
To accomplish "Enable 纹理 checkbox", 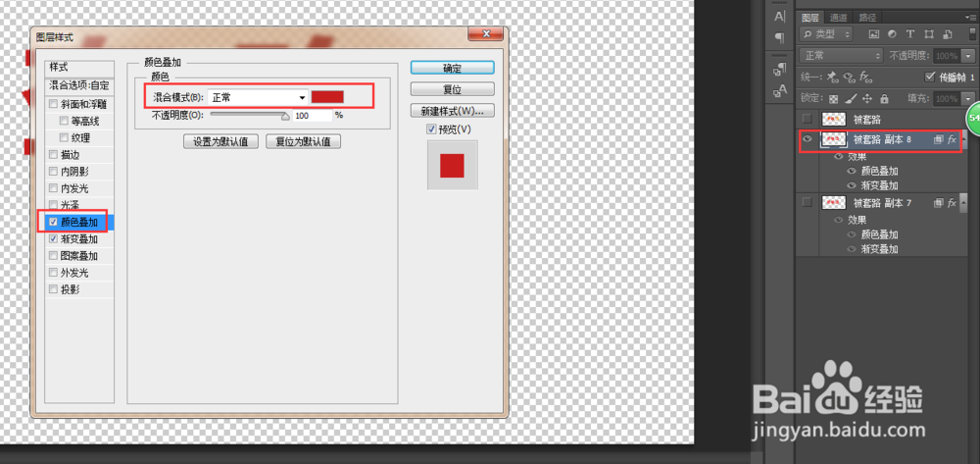I will [x=64, y=137].
